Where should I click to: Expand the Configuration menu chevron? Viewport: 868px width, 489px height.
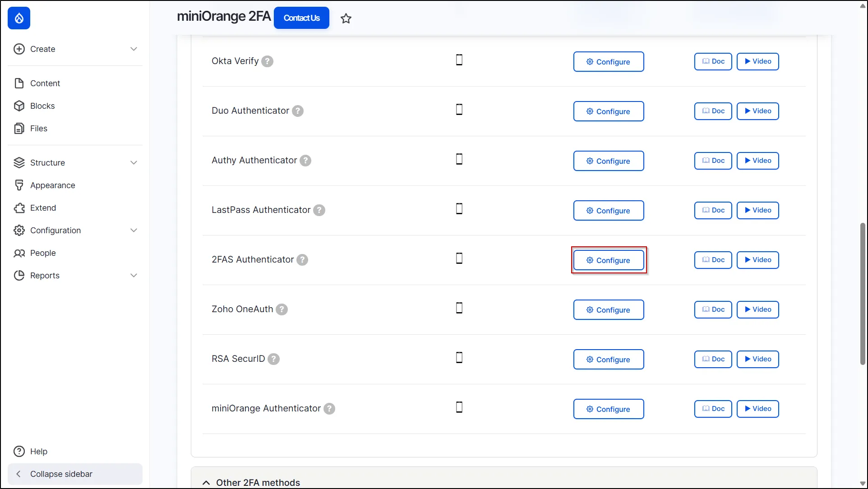tap(134, 230)
